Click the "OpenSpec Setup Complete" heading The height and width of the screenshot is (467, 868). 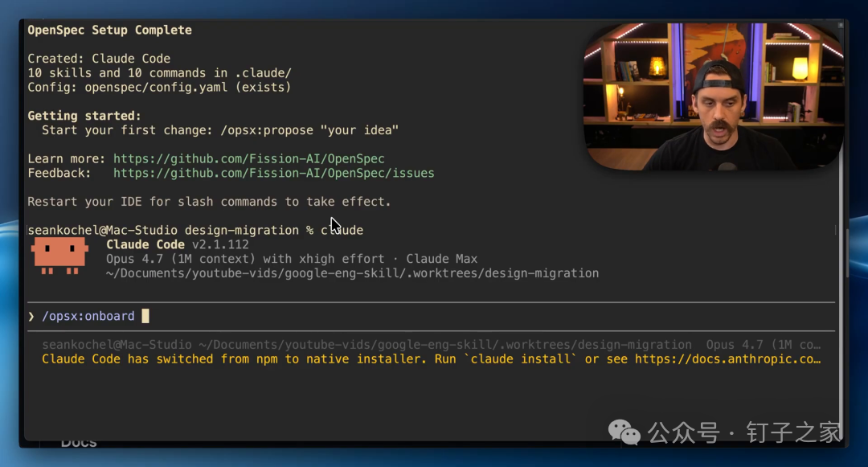point(109,31)
